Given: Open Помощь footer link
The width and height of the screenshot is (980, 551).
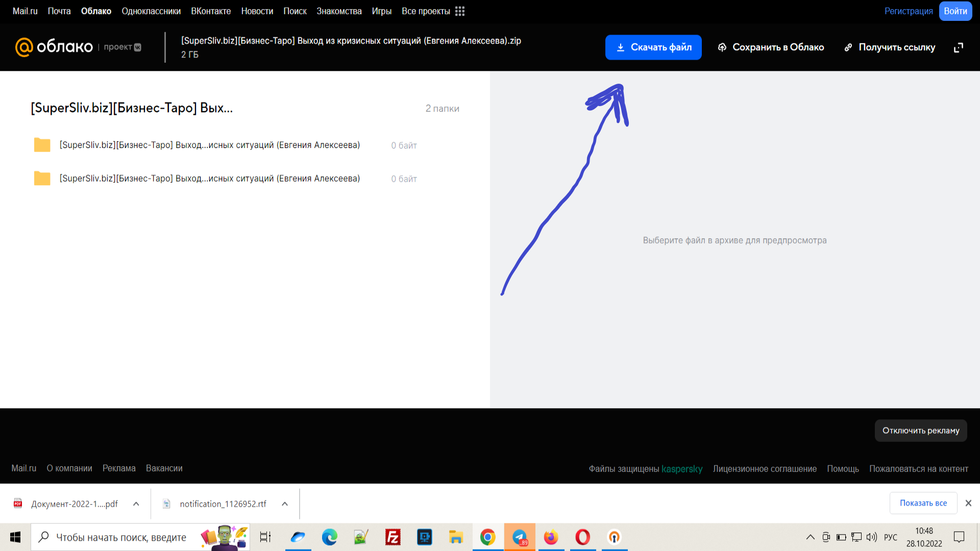Looking at the screenshot, I should click(x=843, y=469).
